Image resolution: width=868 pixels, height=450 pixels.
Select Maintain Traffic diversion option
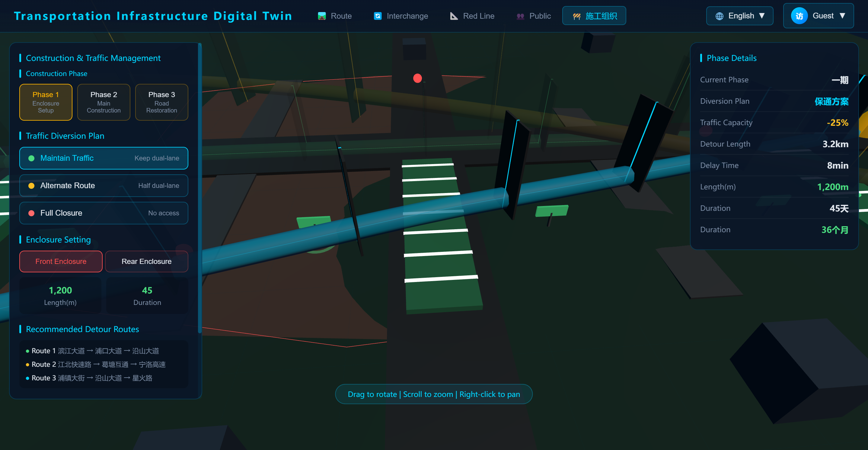coord(104,158)
